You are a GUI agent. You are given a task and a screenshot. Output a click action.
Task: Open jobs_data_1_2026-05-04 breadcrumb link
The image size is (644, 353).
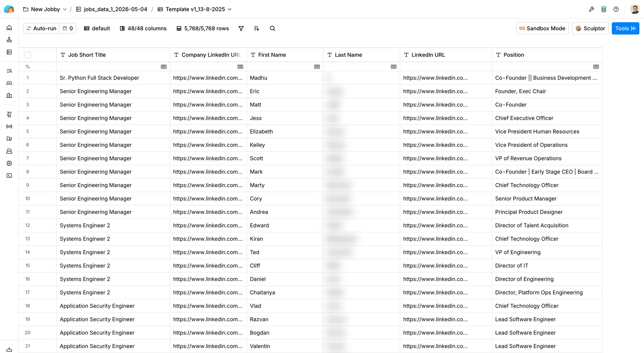pyautogui.click(x=112, y=9)
